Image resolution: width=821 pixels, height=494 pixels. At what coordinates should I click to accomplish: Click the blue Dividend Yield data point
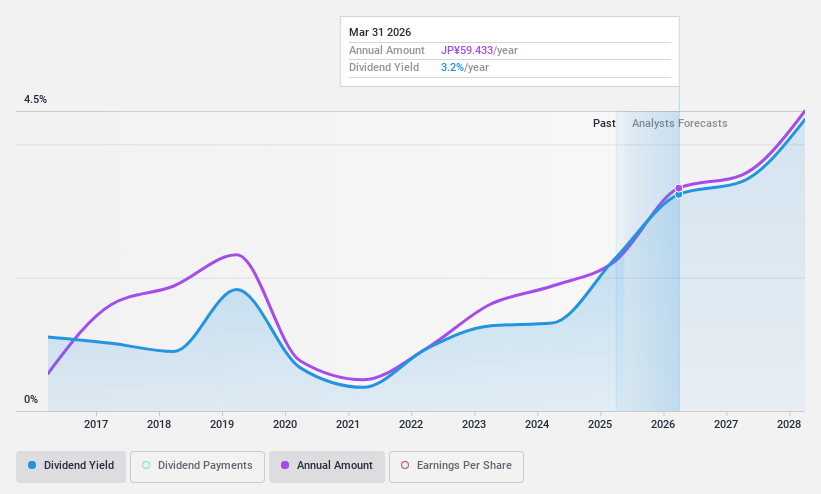pyautogui.click(x=679, y=195)
